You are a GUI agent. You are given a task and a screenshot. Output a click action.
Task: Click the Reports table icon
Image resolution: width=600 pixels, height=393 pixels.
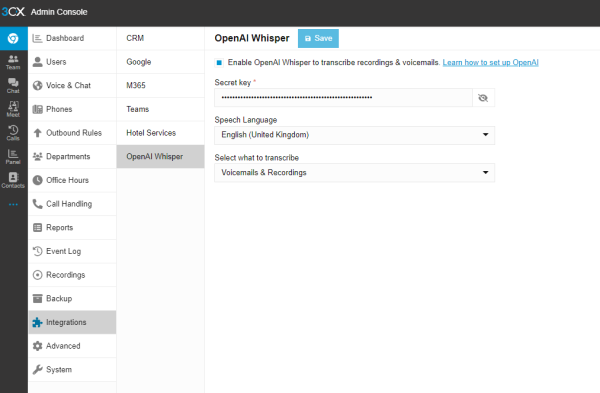pos(38,228)
